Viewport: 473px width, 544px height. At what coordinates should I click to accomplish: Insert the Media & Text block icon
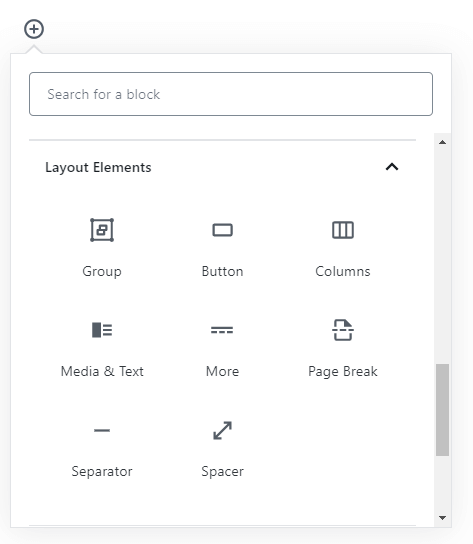[x=102, y=330]
